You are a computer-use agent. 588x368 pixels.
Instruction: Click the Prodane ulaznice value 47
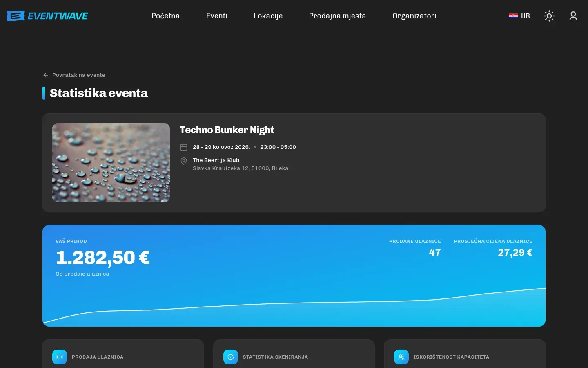(435, 253)
